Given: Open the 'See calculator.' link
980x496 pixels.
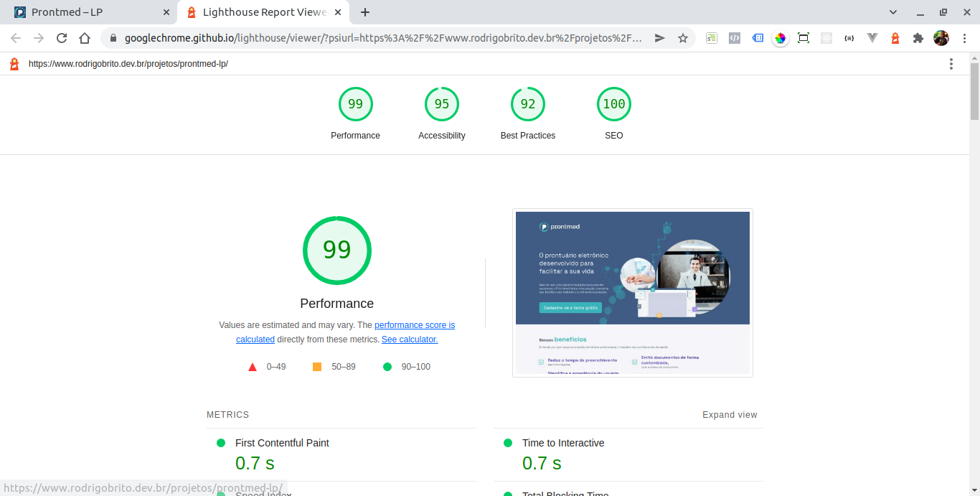Looking at the screenshot, I should coord(410,339).
